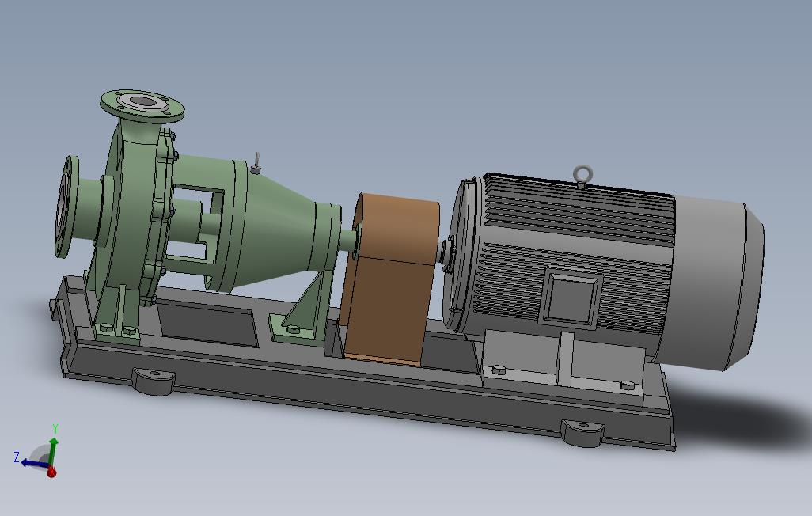Viewport: 812px width, 516px height.
Task: Select the brown coupling guard
Action: pos(389,279)
